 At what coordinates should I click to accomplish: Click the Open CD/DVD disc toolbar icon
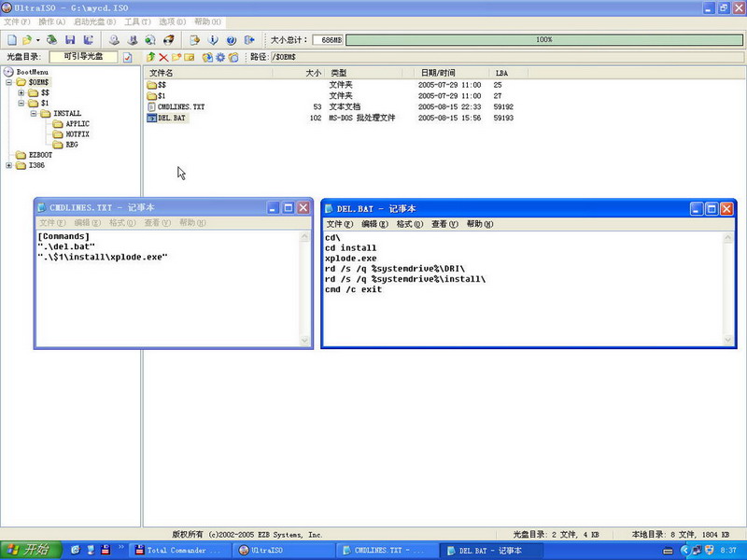[51, 40]
